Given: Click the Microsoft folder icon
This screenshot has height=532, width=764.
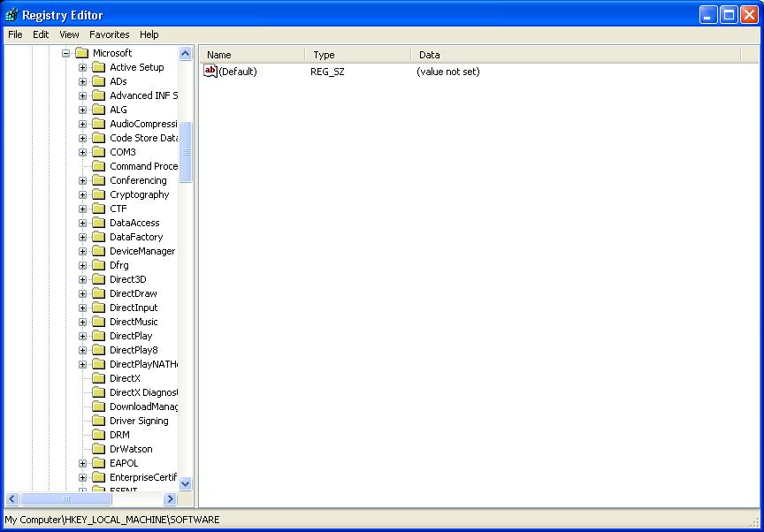Looking at the screenshot, I should pyautogui.click(x=82, y=52).
